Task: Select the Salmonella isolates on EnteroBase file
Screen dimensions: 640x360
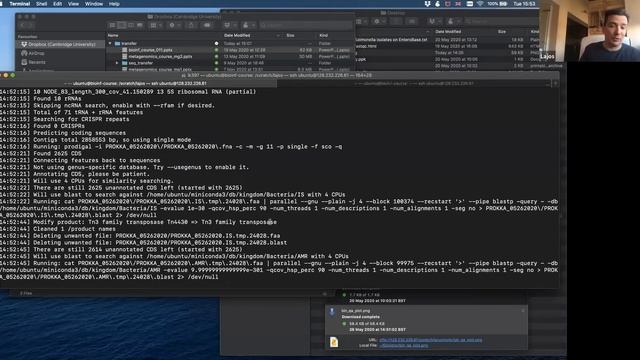Action: point(391,40)
